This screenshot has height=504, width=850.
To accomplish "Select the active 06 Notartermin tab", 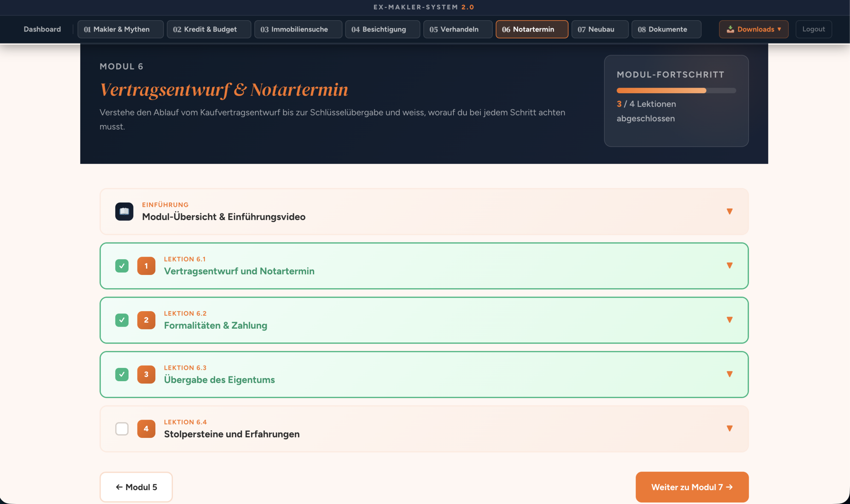I will coord(532,29).
